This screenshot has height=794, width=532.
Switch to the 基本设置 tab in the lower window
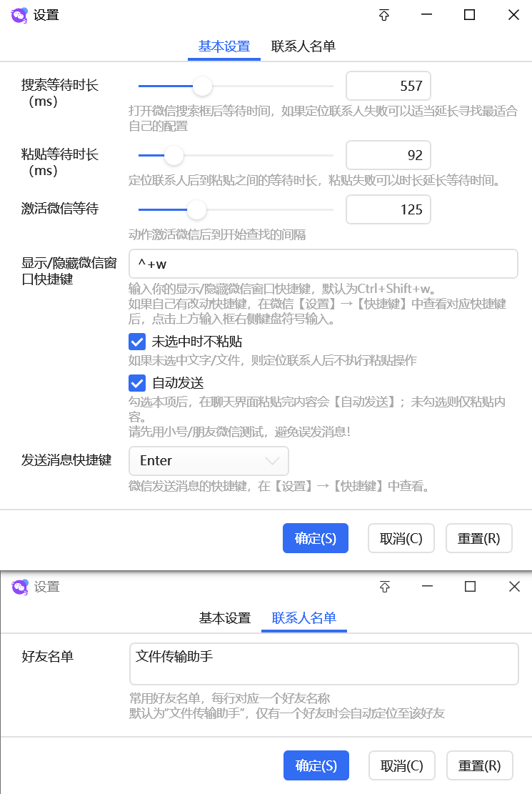[225, 618]
